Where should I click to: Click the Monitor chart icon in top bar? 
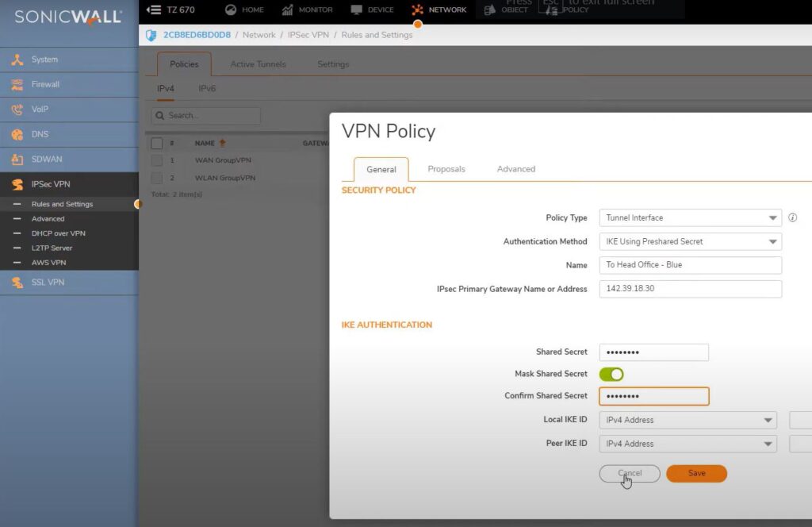click(x=287, y=10)
